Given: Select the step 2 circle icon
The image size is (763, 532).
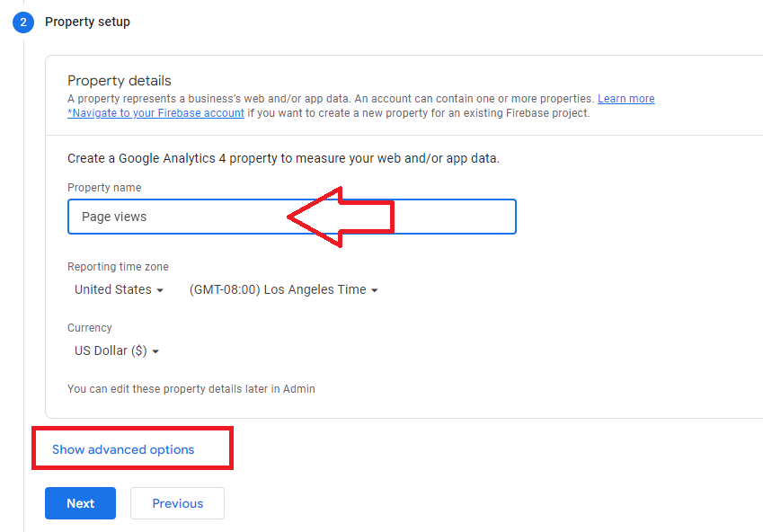Looking at the screenshot, I should (23, 22).
